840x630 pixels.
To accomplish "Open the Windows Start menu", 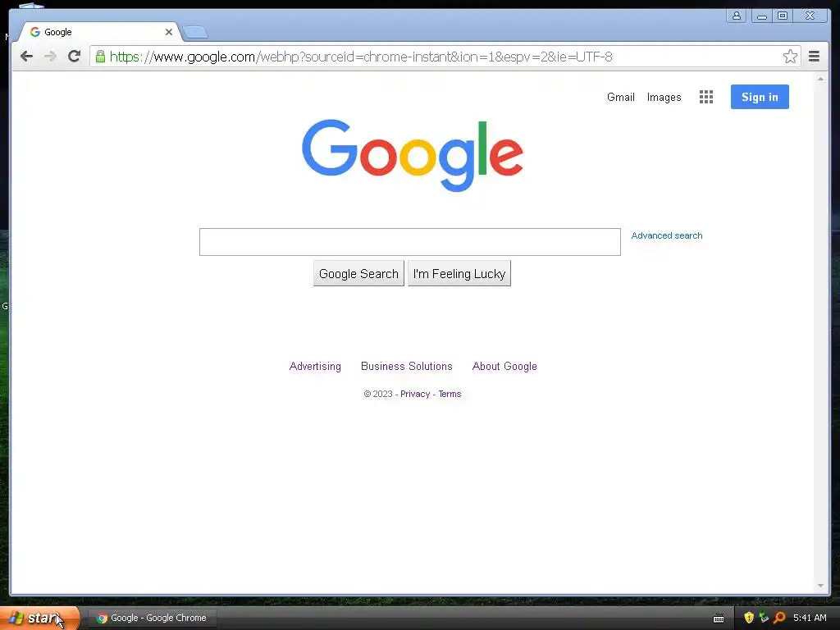I will tap(39, 618).
